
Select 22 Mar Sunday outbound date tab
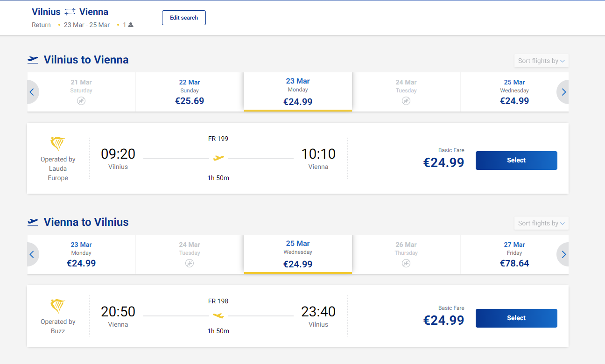[x=190, y=92]
